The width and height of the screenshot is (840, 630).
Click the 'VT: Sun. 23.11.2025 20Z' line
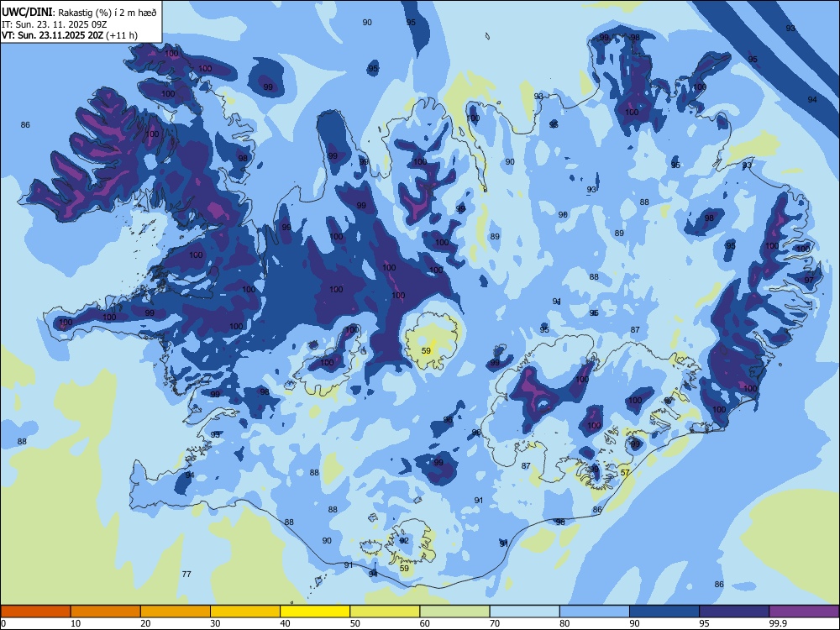tap(52, 35)
